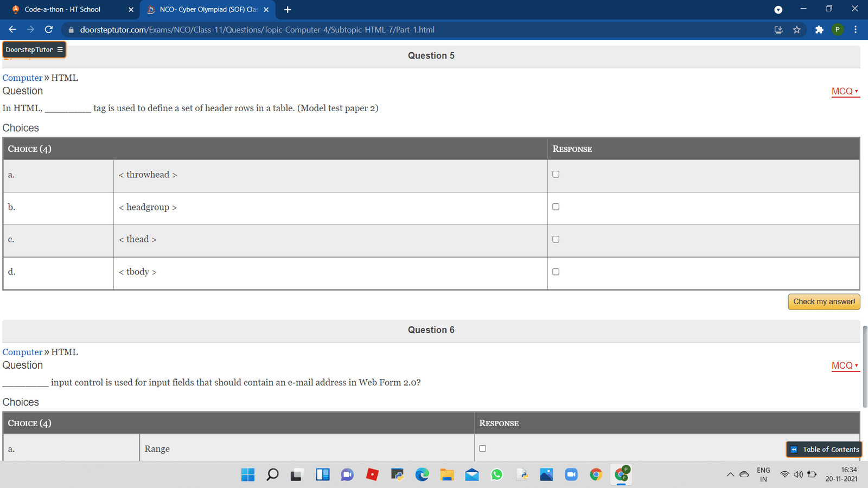The height and width of the screenshot is (488, 868).
Task: Open the Chrome three-dot menu
Action: tap(856, 30)
